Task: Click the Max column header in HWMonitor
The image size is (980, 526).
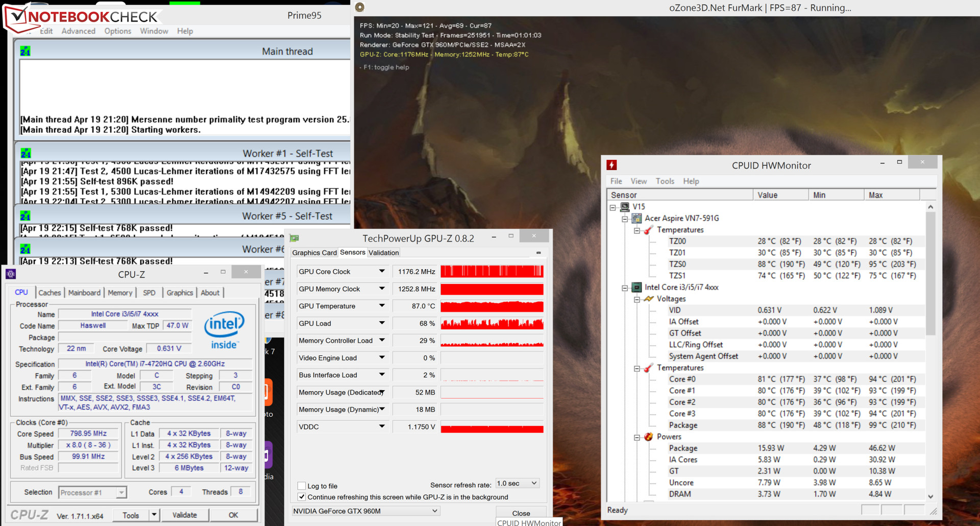Action: coord(892,195)
